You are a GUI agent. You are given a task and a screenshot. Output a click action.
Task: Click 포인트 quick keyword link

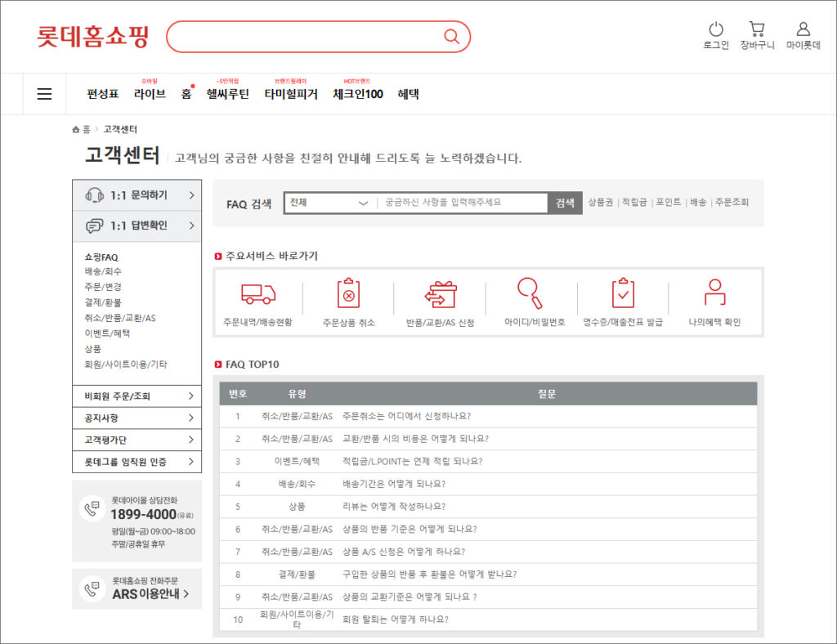click(669, 202)
